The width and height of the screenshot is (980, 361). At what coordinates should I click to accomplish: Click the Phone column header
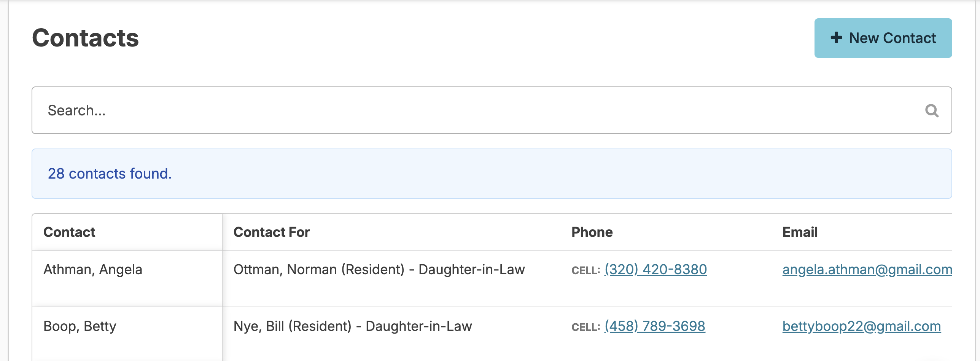(x=592, y=232)
